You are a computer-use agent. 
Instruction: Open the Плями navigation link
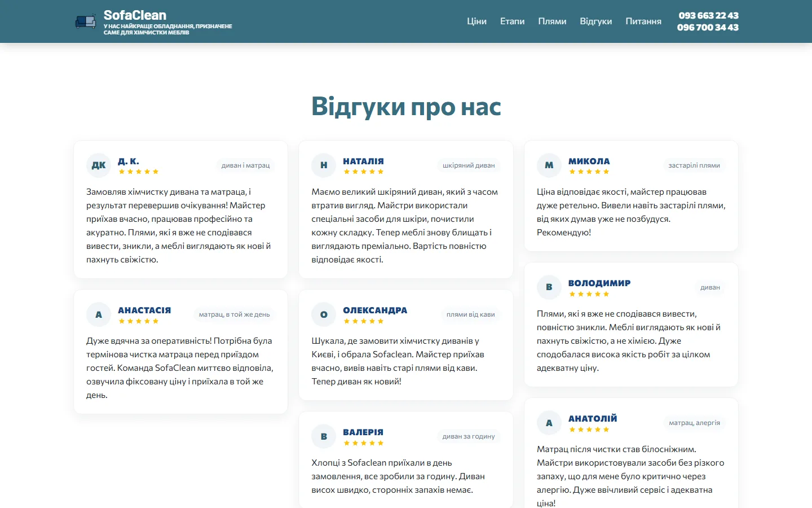point(552,21)
